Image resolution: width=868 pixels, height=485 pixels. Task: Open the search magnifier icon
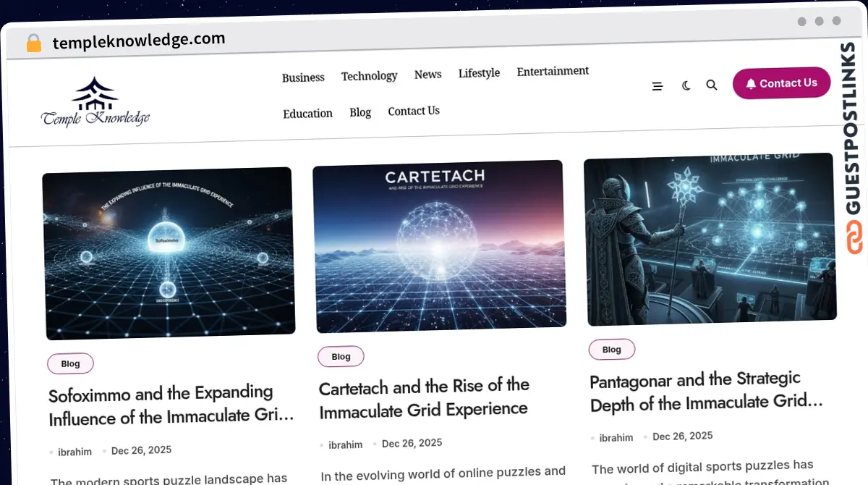[x=712, y=85]
